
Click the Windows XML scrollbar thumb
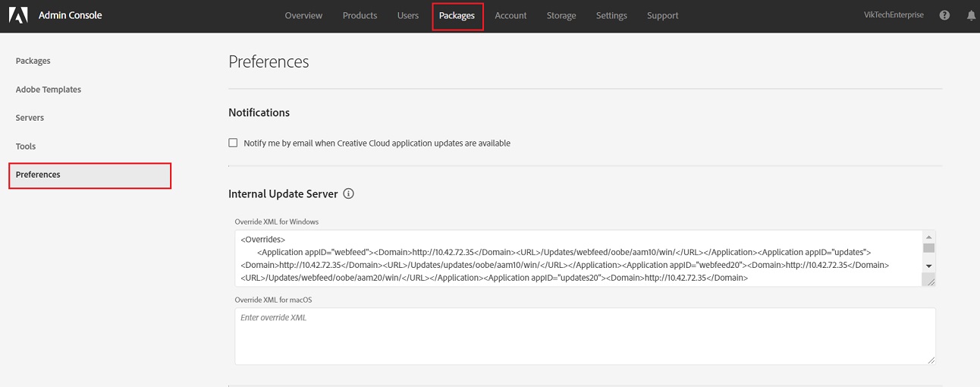coord(928,248)
